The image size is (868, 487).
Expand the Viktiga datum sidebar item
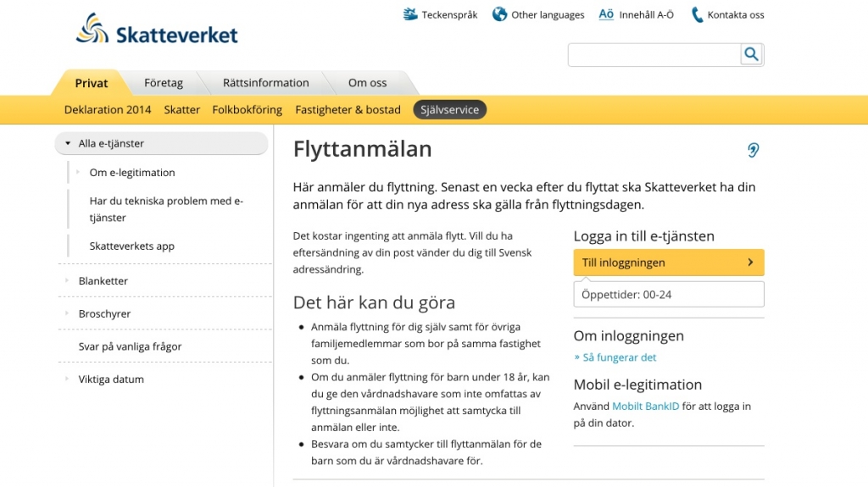tap(67, 379)
